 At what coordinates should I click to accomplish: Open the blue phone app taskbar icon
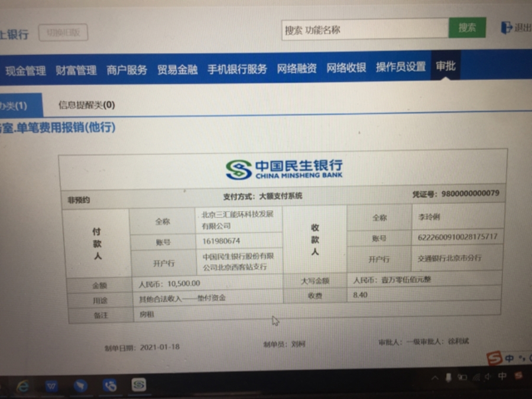(109, 385)
